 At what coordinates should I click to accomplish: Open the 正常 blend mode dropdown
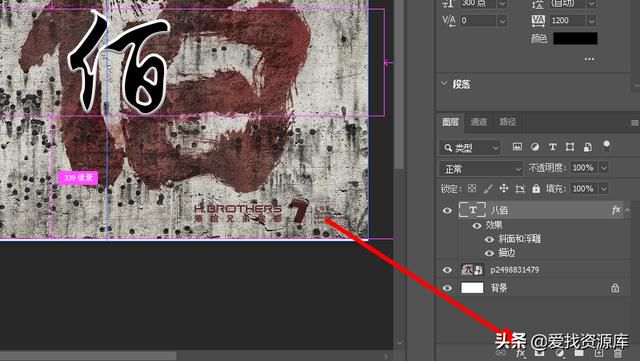click(x=481, y=169)
